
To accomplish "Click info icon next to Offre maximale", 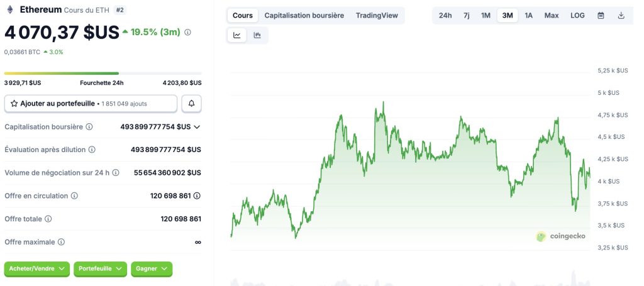I will point(61,241).
